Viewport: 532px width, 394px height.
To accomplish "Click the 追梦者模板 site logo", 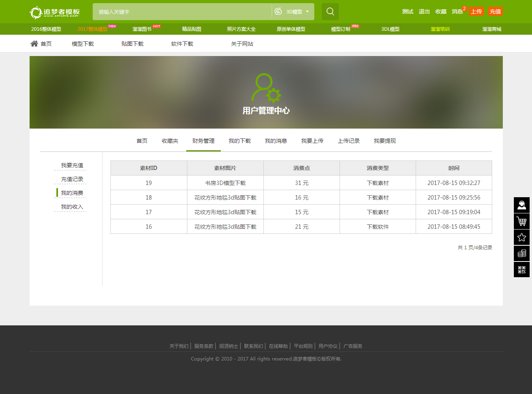I will coord(55,12).
